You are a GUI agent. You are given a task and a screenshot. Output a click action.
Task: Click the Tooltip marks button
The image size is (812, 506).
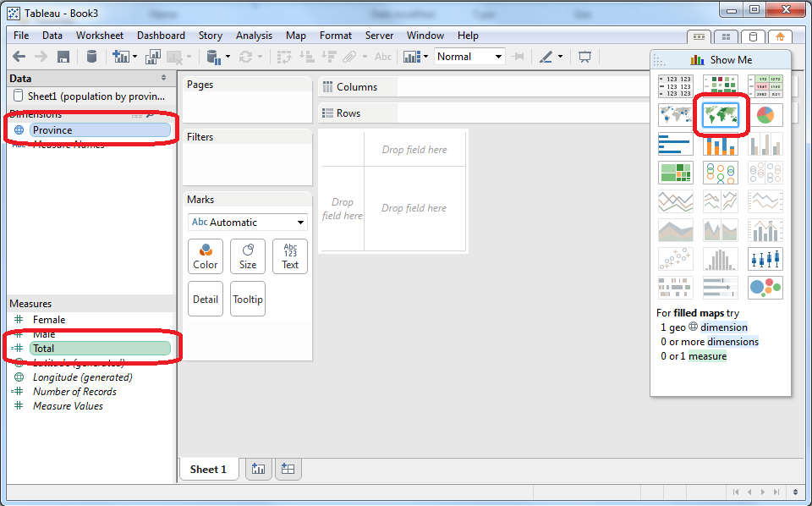click(248, 299)
